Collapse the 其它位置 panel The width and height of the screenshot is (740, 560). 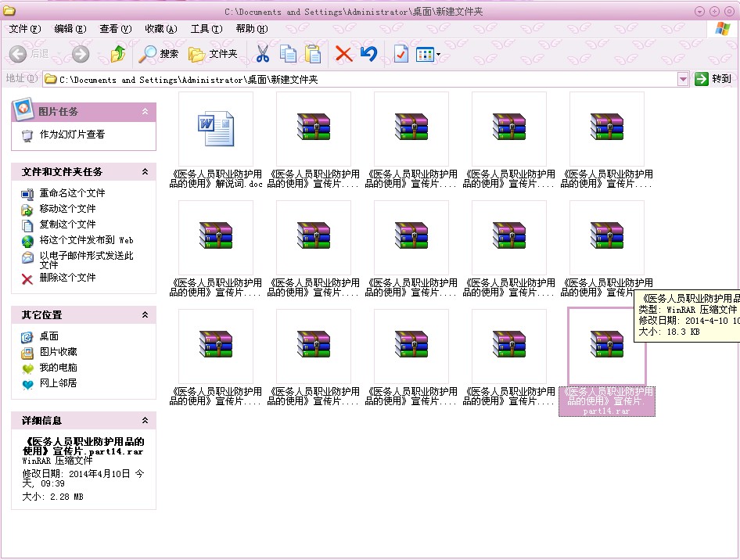[x=144, y=315]
